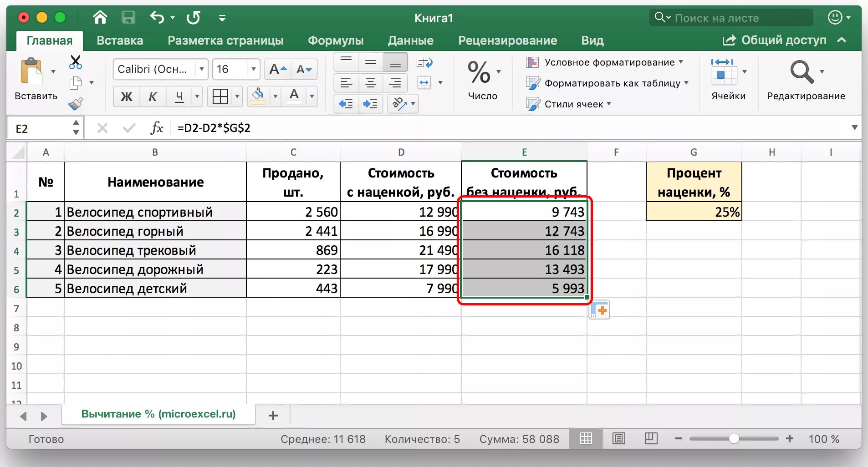This screenshot has height=467, width=868.
Task: Expand Borders options arrow
Action: [237, 96]
